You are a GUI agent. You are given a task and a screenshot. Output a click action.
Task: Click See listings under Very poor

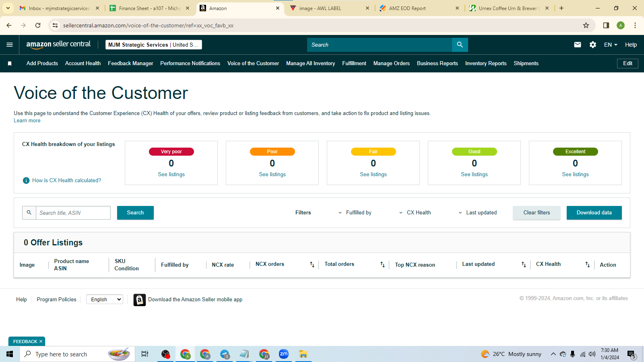pyautogui.click(x=171, y=175)
